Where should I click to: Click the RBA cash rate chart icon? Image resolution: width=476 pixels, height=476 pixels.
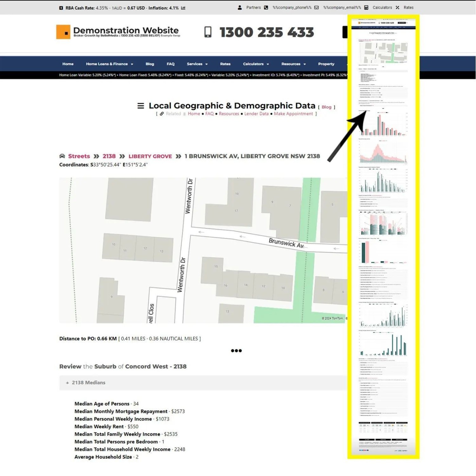click(x=183, y=8)
